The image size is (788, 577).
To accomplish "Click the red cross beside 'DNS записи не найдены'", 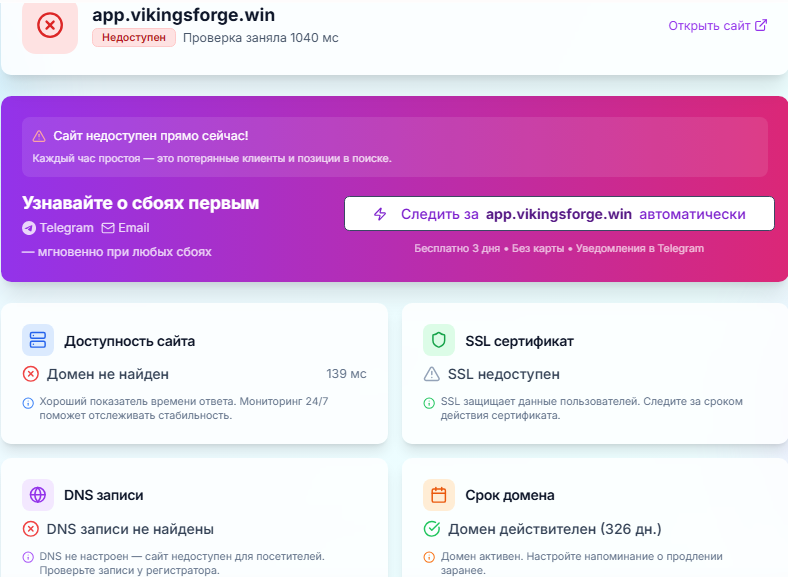I will click(31, 529).
